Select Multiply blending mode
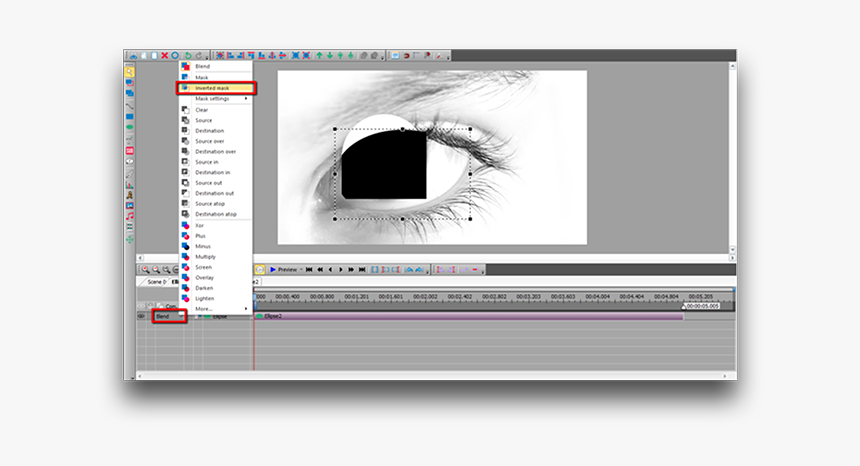Image resolution: width=860 pixels, height=466 pixels. coord(205,257)
